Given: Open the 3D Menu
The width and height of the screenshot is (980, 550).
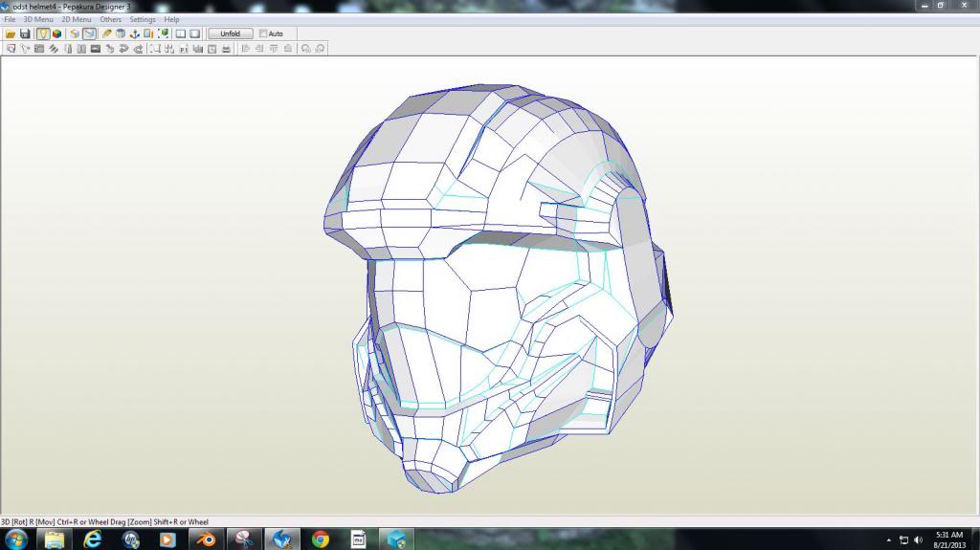Looking at the screenshot, I should [x=38, y=19].
